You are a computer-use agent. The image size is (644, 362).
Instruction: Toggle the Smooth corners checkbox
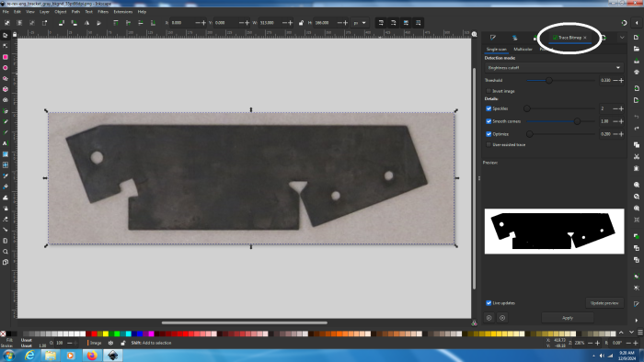pos(489,121)
